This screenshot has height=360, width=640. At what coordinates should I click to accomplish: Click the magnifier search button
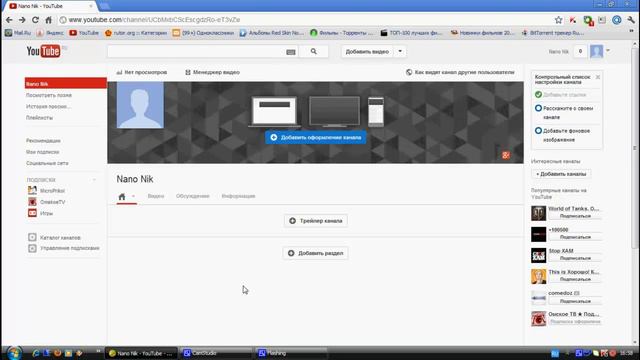[x=313, y=51]
